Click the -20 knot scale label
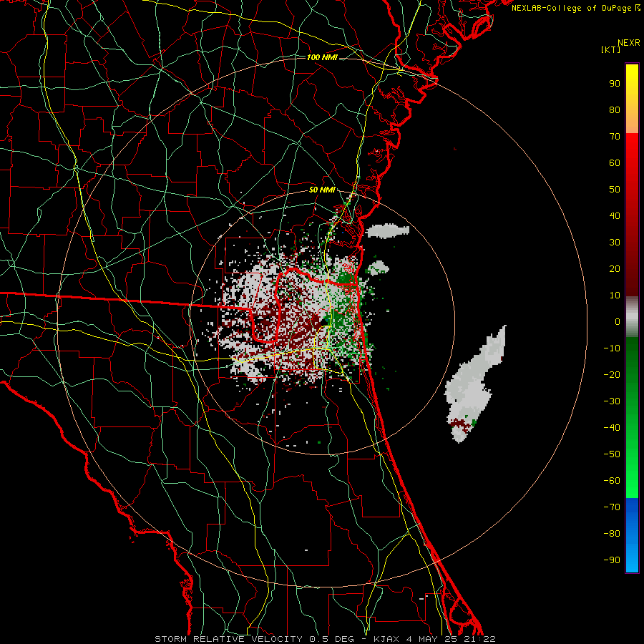 [612, 375]
